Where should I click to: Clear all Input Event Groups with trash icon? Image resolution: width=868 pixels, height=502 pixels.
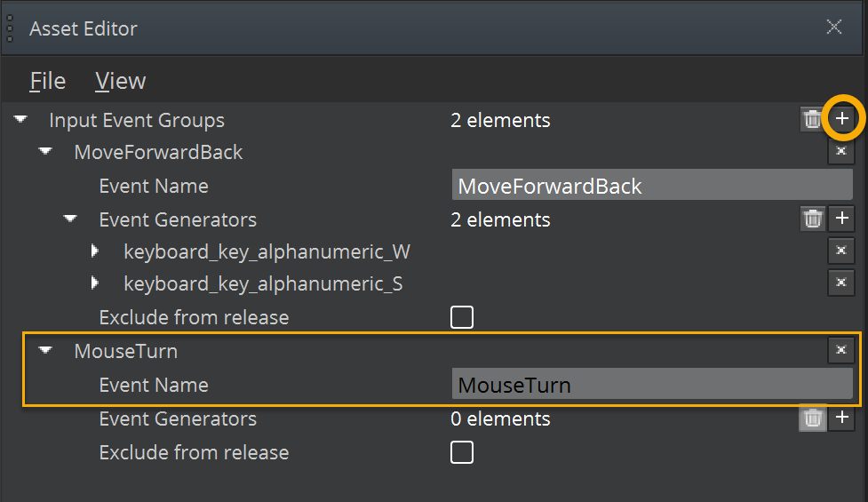tap(812, 119)
